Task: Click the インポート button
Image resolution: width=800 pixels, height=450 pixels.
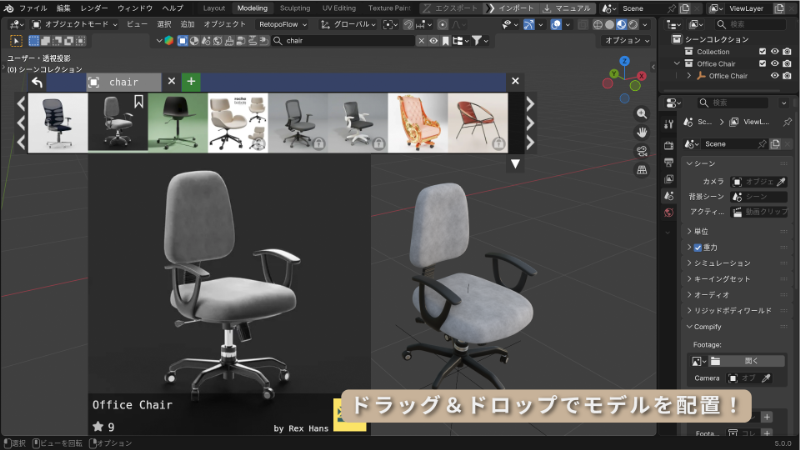Action: click(x=510, y=8)
